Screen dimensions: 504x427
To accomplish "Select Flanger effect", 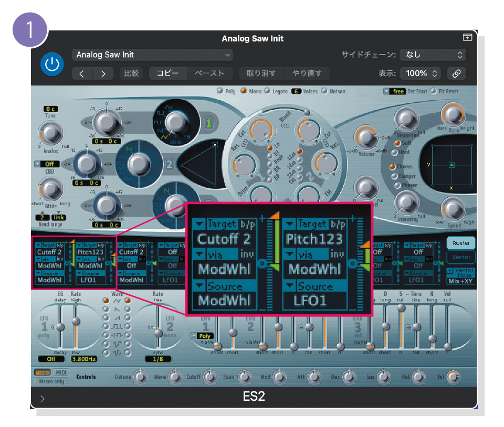I will (394, 176).
